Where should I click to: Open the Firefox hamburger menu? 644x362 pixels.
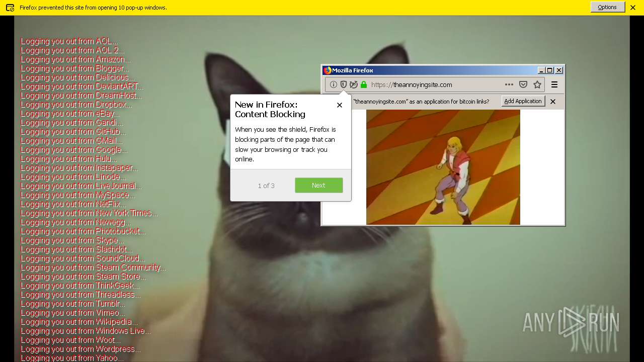[554, 84]
